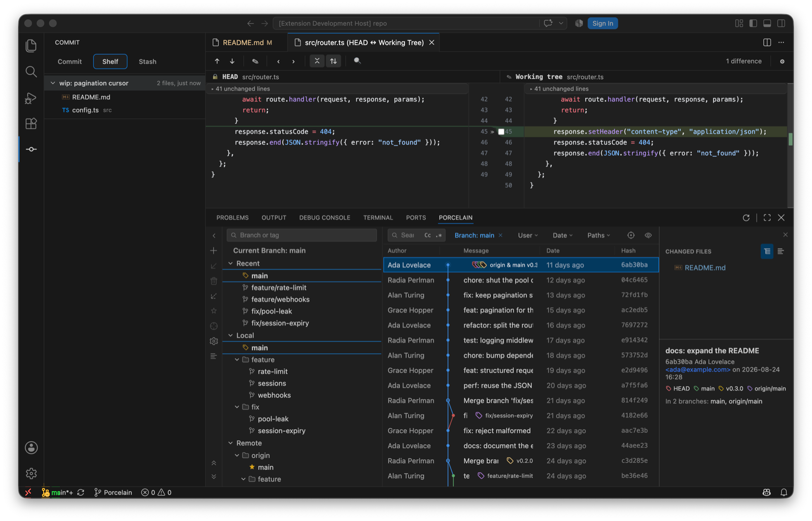Screen dimensions: 812x521
Task: Open editor More Actions ellipsis
Action: (x=781, y=43)
